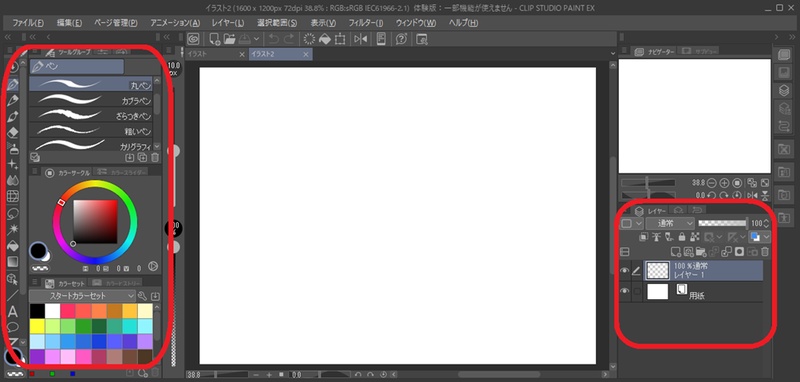Zoom in with plus icon in Navigator
This screenshot has height=382, width=800.
[x=724, y=183]
